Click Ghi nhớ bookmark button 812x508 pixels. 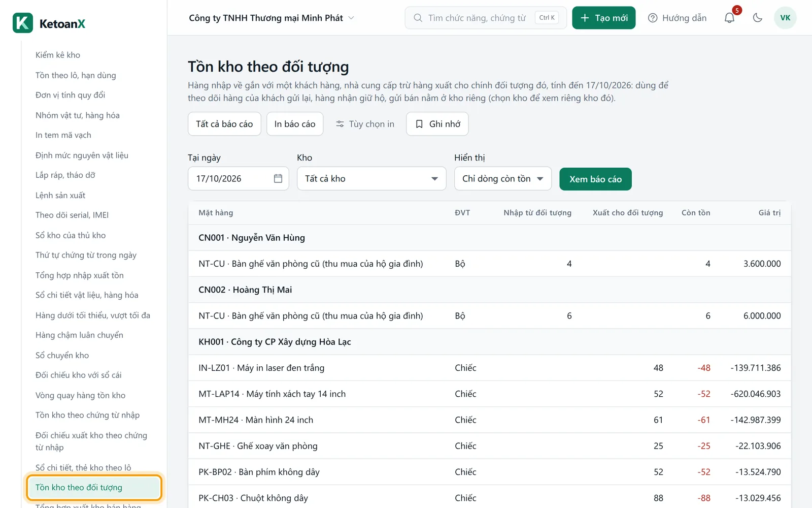pos(437,124)
